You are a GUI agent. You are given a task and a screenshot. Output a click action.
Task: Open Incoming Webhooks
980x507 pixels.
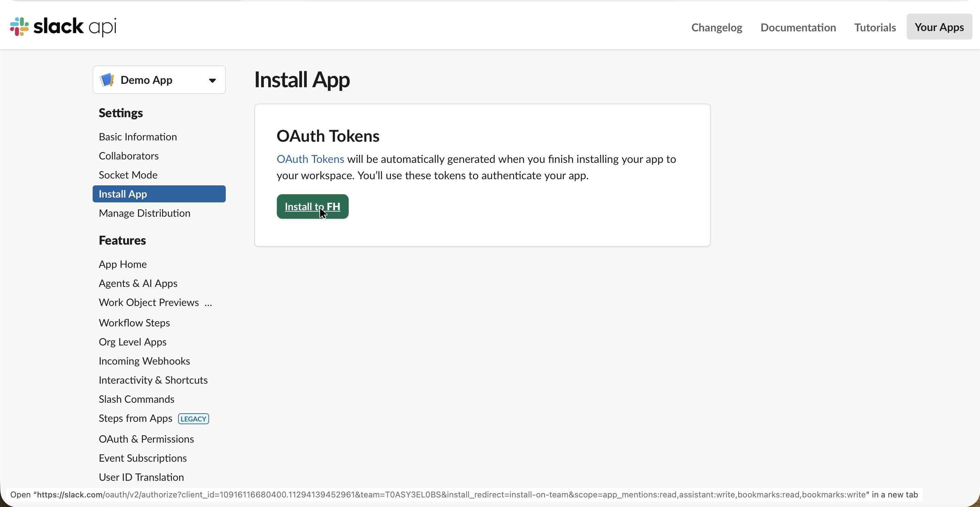(144, 361)
